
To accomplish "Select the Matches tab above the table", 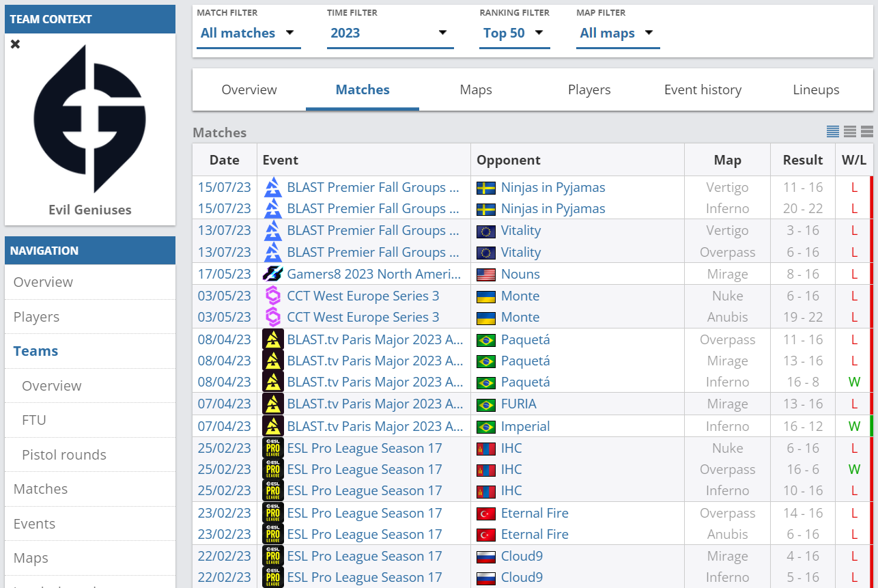I will (363, 89).
